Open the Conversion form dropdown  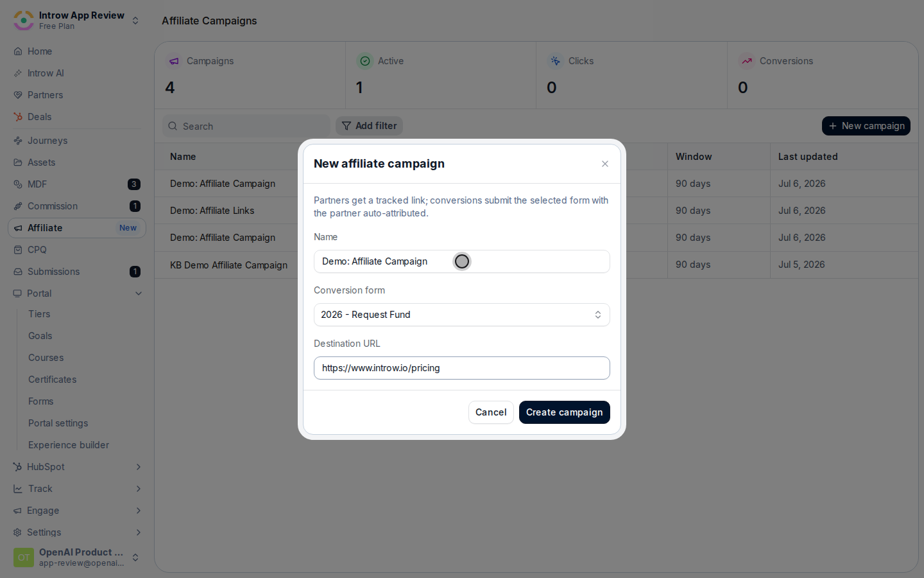462,315
